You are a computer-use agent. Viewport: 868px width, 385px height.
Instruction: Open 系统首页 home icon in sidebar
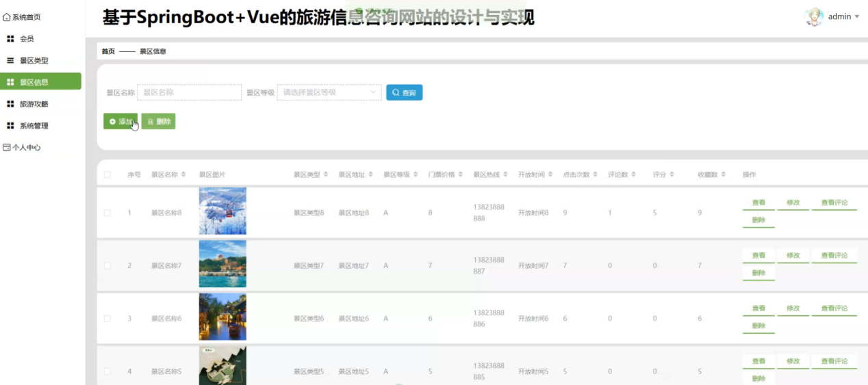7,17
